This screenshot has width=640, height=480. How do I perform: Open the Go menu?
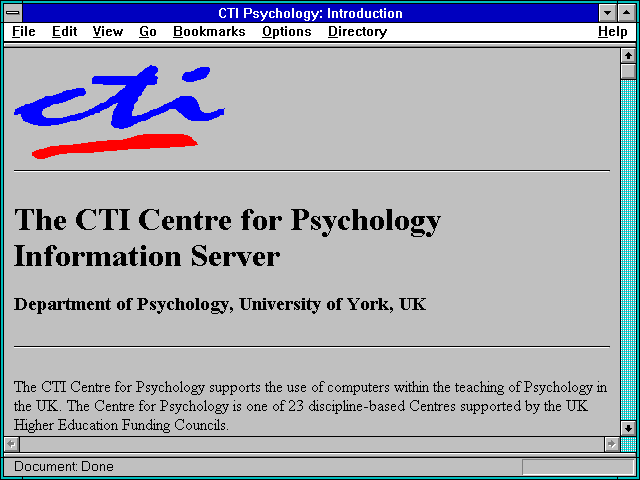[x=148, y=32]
